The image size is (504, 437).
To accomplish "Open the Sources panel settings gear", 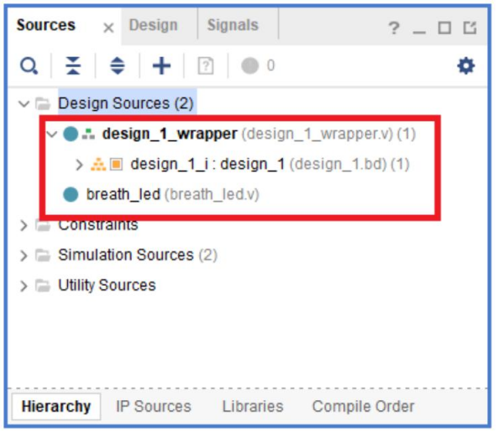I will (x=465, y=66).
